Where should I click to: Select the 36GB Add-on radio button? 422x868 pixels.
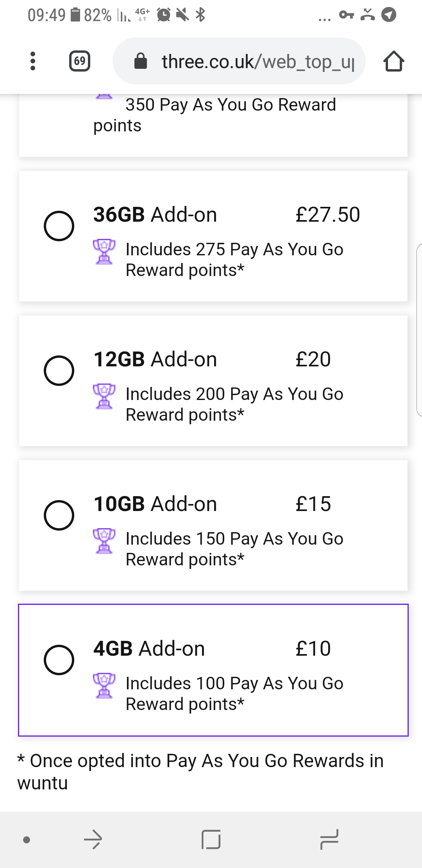coord(59,226)
